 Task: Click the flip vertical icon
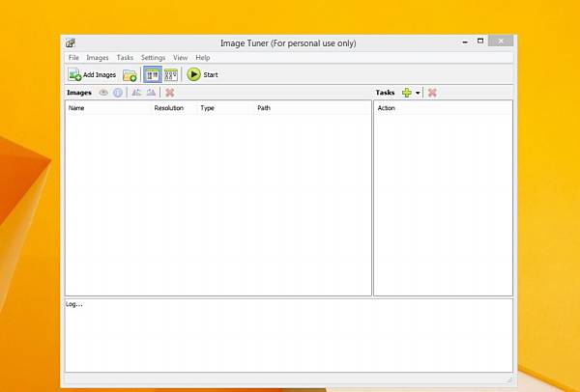(x=151, y=93)
